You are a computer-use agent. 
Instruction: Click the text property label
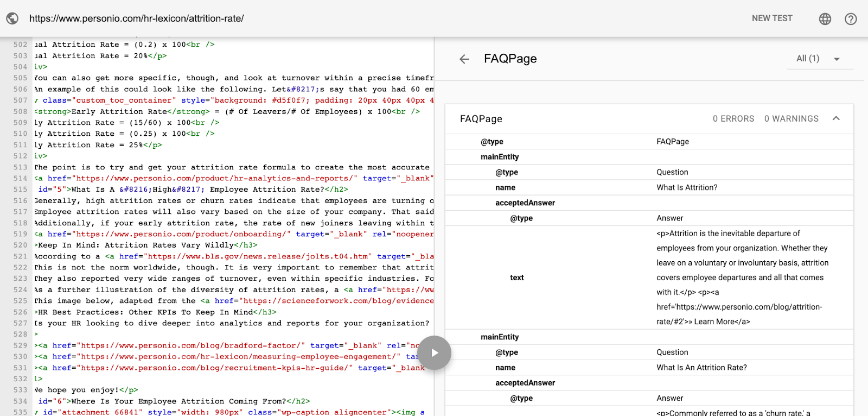(x=517, y=278)
